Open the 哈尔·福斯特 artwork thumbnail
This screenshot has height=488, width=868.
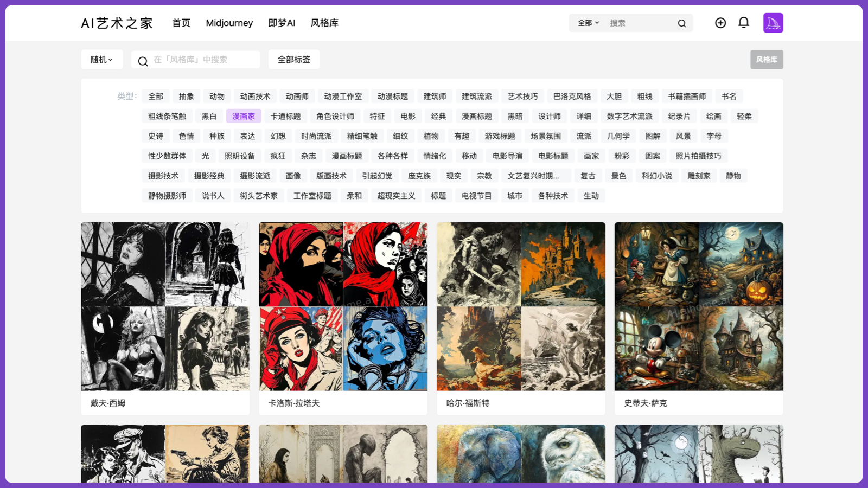pyautogui.click(x=521, y=306)
